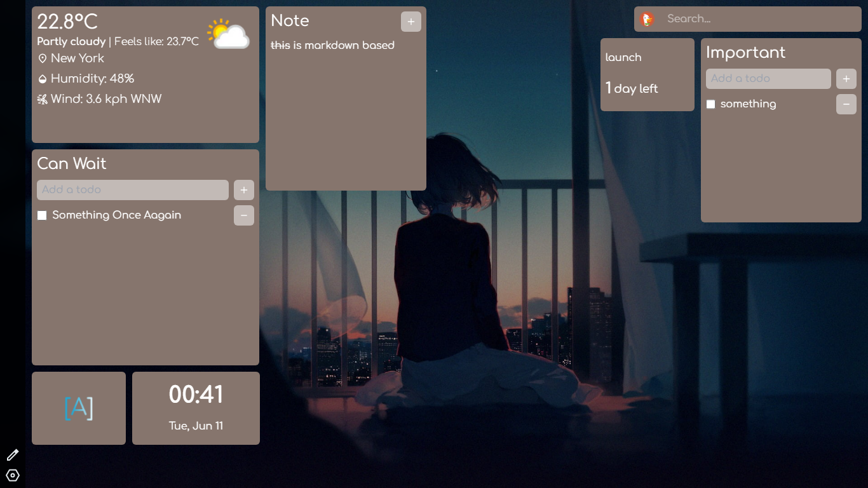Click the Important list title
The image size is (868, 488).
coord(745,52)
